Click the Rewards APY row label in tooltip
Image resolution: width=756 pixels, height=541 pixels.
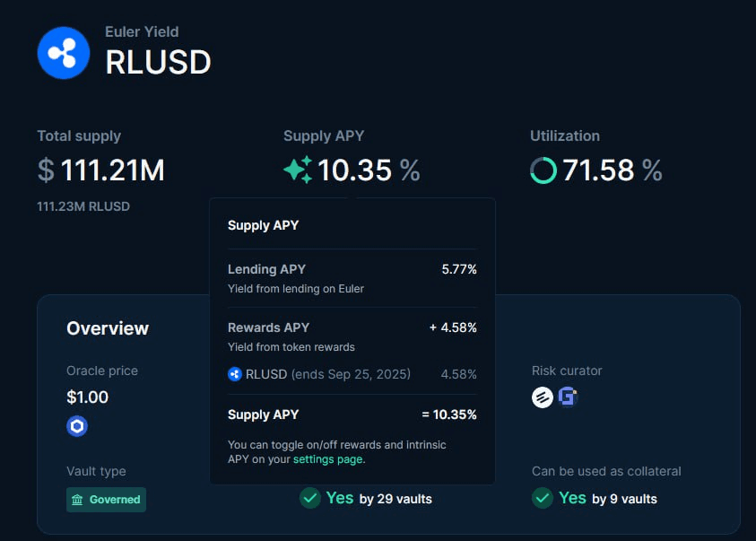(268, 327)
